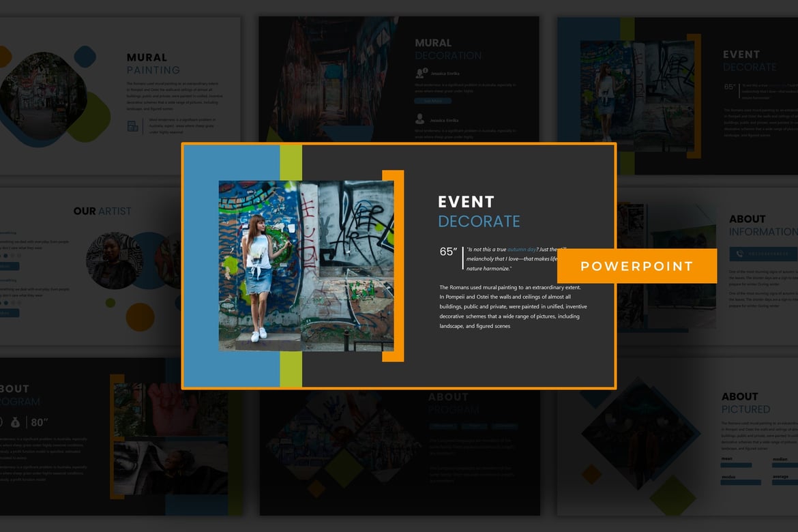The height and width of the screenshot is (532, 798).
Task: Select the circular artist portrait on OUR ARTIST slide
Action: coord(115,261)
